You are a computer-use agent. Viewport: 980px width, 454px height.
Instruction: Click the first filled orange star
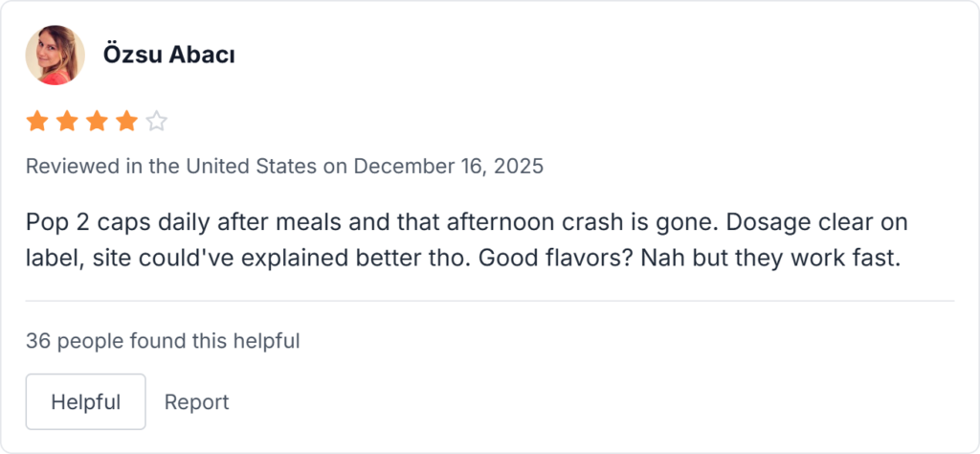(x=36, y=122)
